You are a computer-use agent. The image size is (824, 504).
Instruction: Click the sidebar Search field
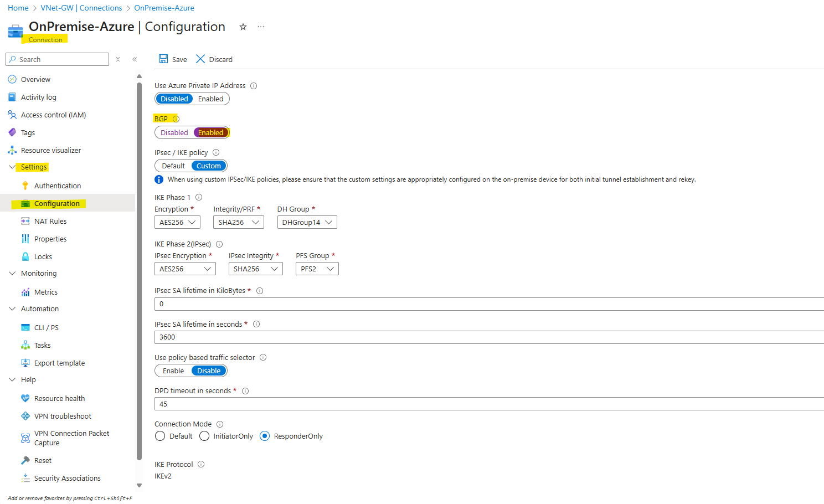click(x=57, y=59)
